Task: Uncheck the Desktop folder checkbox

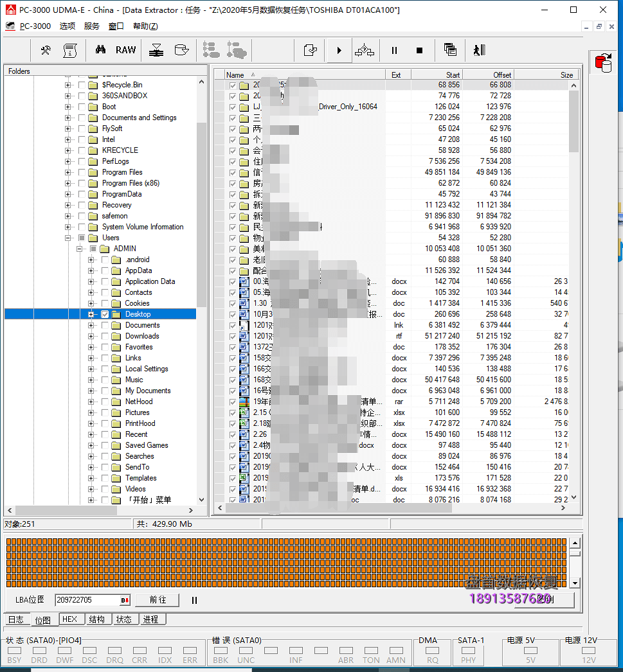Action: click(105, 314)
